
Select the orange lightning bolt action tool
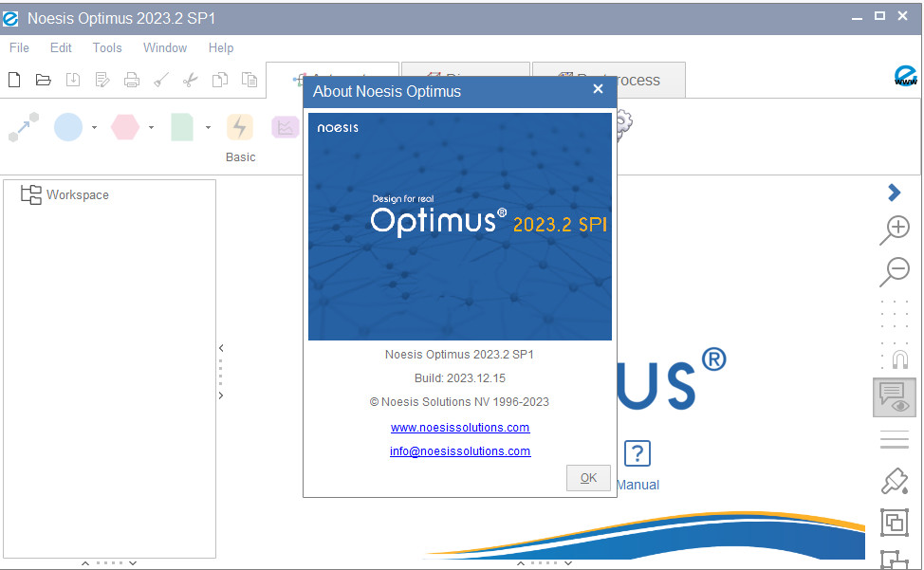coord(239,127)
